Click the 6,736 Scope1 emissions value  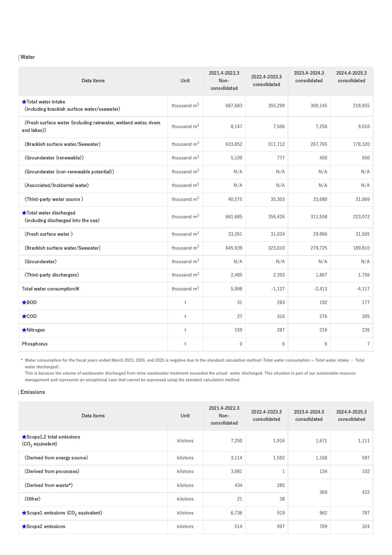(236, 513)
